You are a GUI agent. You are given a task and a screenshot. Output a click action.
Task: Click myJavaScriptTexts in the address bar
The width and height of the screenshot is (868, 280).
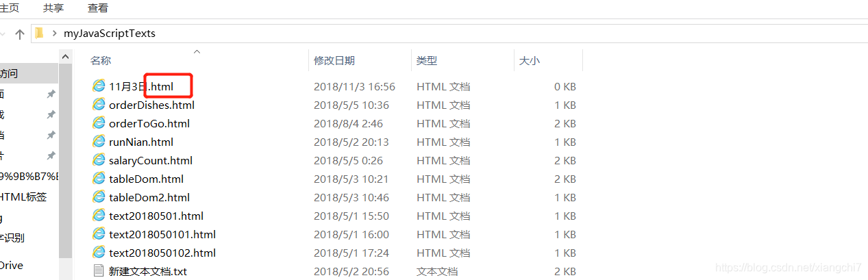click(x=110, y=33)
